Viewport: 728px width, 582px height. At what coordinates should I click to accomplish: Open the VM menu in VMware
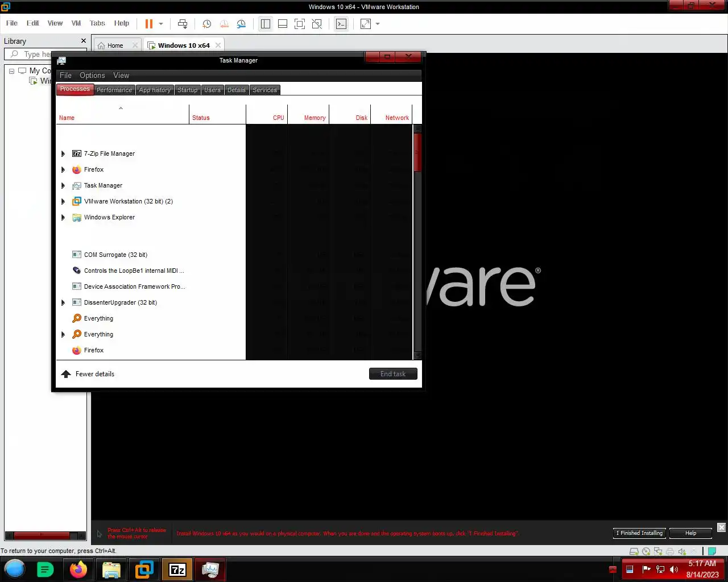(76, 23)
